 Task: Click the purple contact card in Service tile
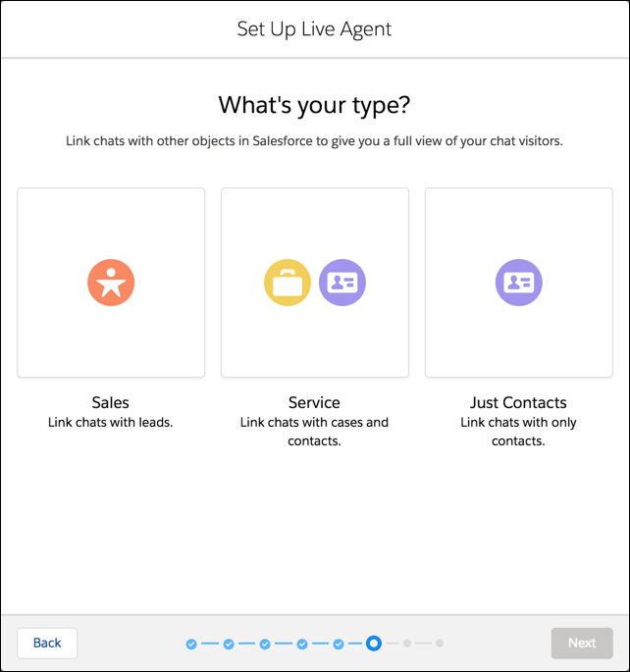[342, 283]
